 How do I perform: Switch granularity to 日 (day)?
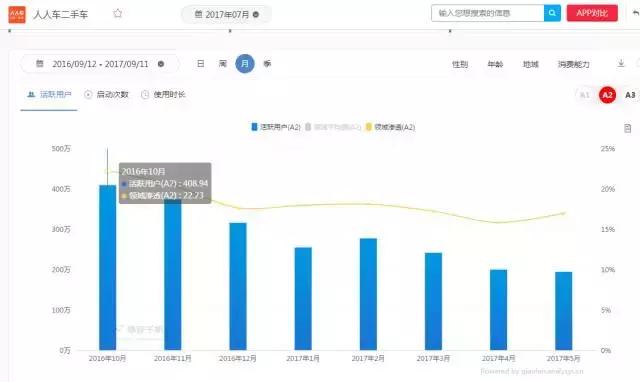coord(200,64)
